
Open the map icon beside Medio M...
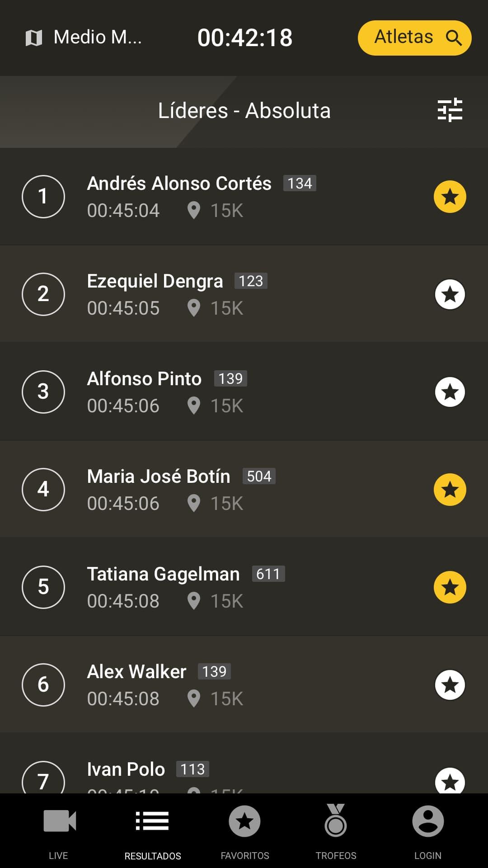[x=34, y=38]
